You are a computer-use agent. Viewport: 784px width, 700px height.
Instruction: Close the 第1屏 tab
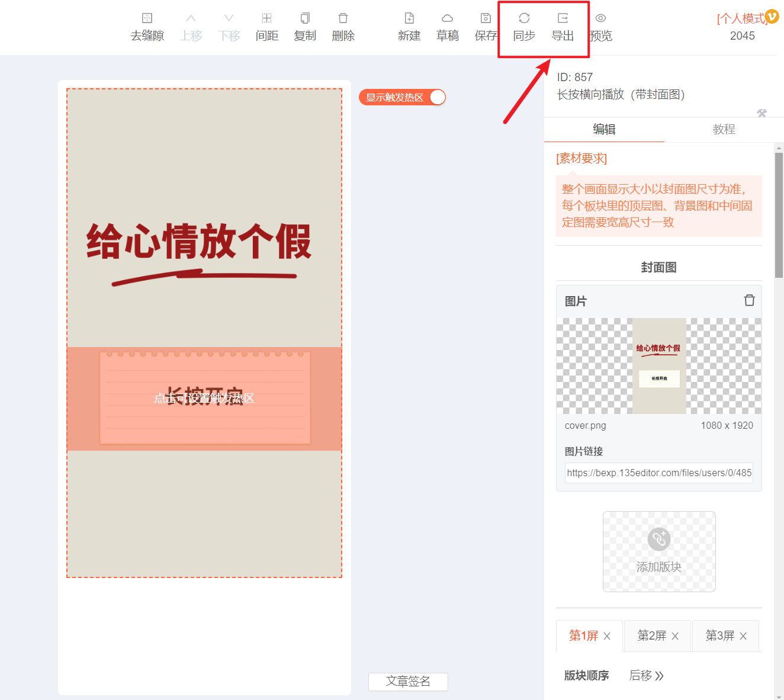point(607,636)
